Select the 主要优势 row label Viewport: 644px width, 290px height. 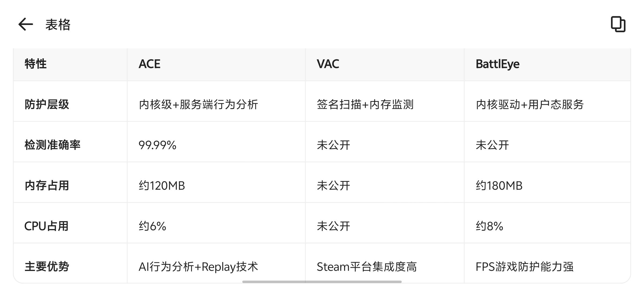pyautogui.click(x=47, y=267)
